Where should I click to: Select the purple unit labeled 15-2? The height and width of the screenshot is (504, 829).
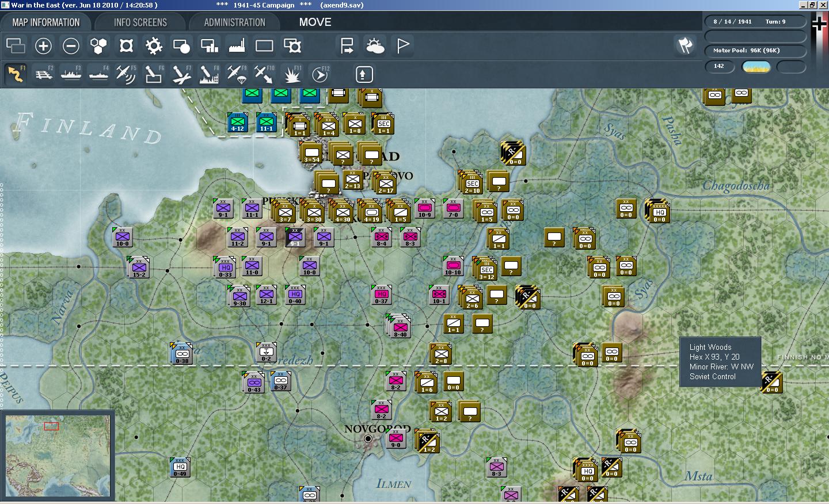coord(139,268)
